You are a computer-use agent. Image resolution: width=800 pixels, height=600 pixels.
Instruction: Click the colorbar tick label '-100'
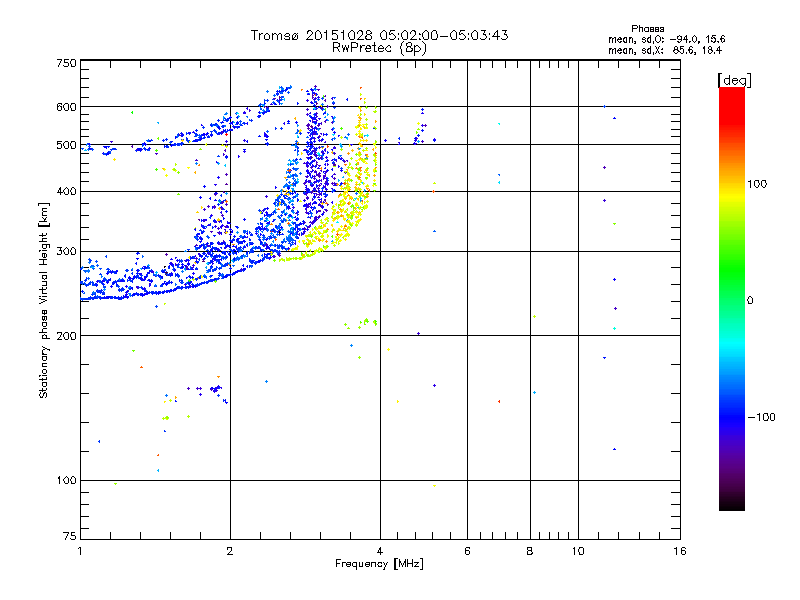pyautogui.click(x=761, y=417)
